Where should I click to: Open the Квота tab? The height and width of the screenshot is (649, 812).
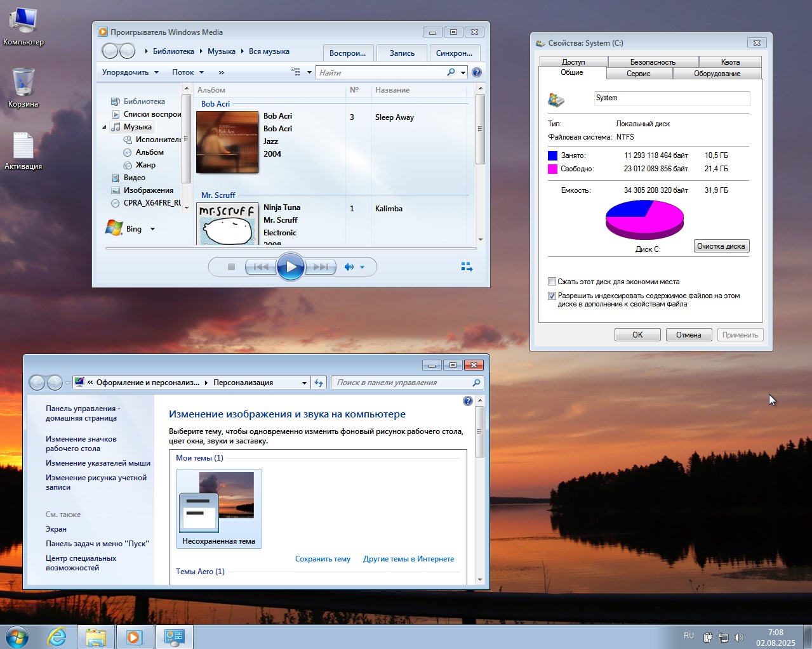point(730,62)
